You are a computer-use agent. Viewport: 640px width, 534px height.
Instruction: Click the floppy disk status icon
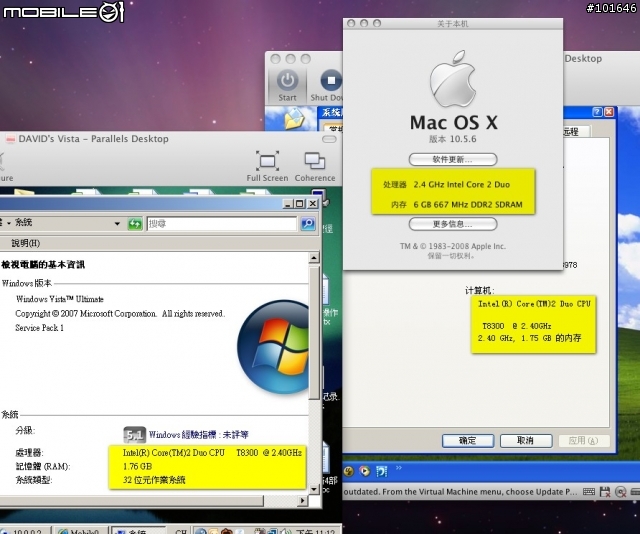click(x=605, y=492)
